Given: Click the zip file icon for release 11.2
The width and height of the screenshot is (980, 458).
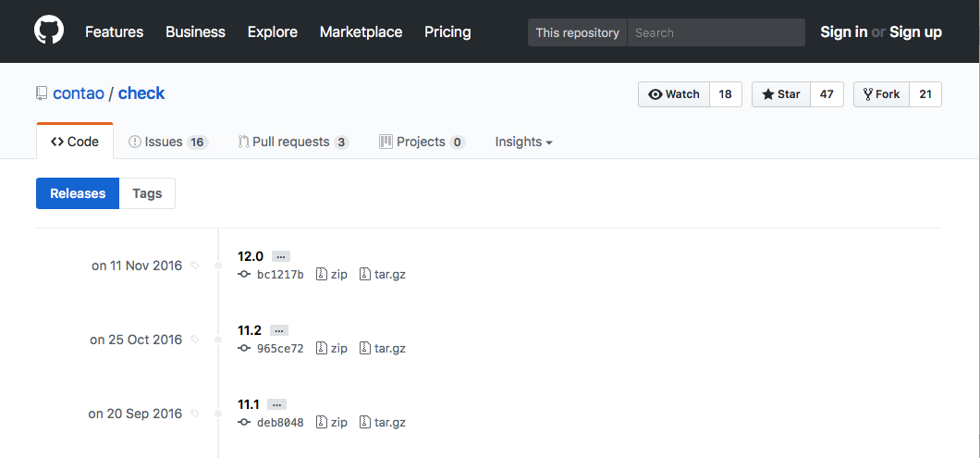Looking at the screenshot, I should click(321, 348).
